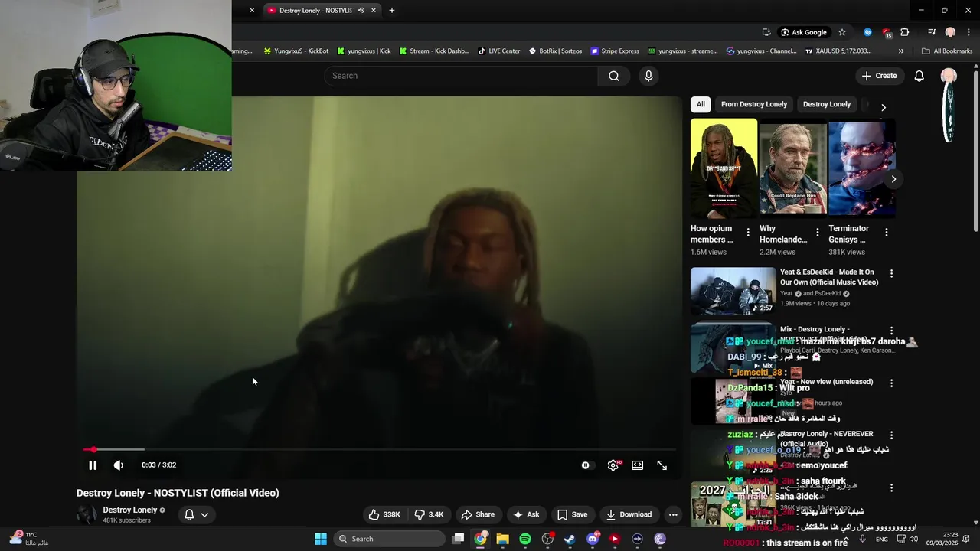This screenshot has width=980, height=551.
Task: Open the subscription notification bell dropdown
Action: pos(196,514)
